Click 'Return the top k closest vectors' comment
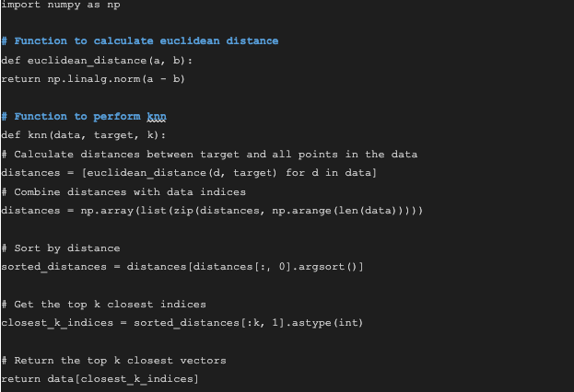This screenshot has width=574, height=392. (x=120, y=361)
